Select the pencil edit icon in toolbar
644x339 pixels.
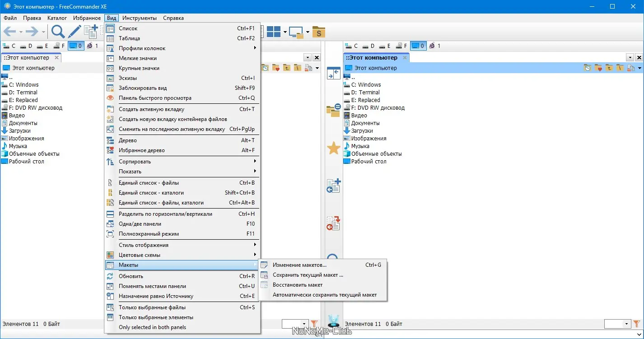pyautogui.click(x=74, y=31)
